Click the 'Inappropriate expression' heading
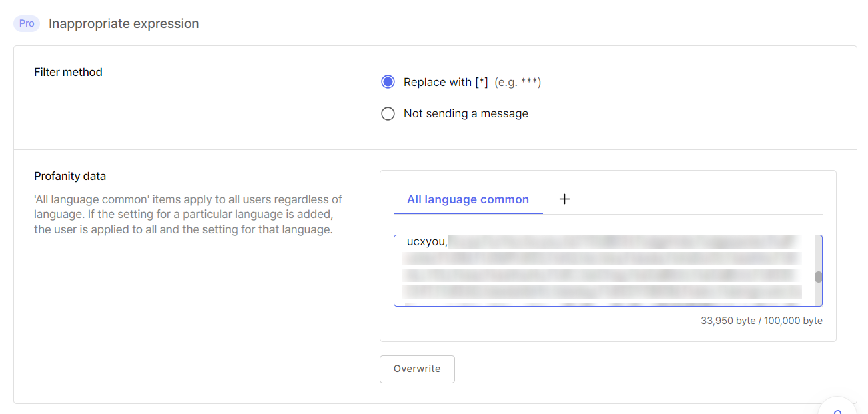This screenshot has height=414, width=868. click(x=124, y=24)
